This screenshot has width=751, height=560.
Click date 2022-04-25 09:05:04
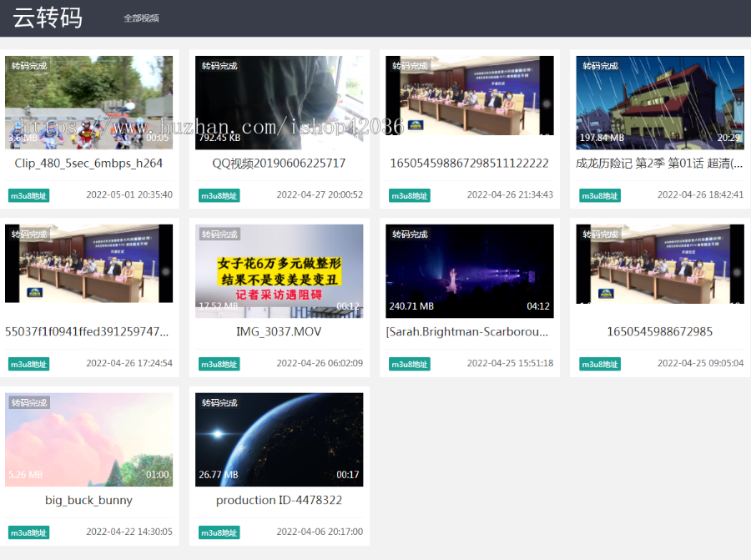pos(700,363)
